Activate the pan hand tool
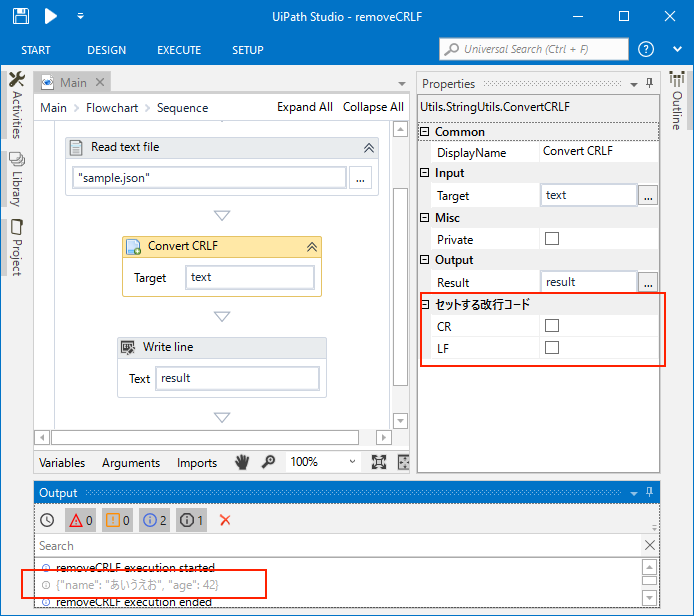This screenshot has width=694, height=616. point(242,462)
